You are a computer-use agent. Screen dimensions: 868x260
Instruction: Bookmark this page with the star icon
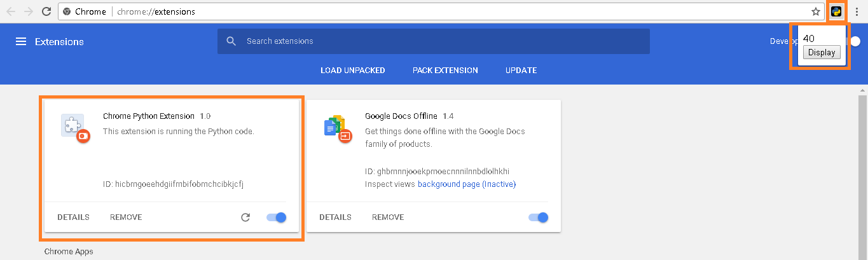tap(816, 11)
